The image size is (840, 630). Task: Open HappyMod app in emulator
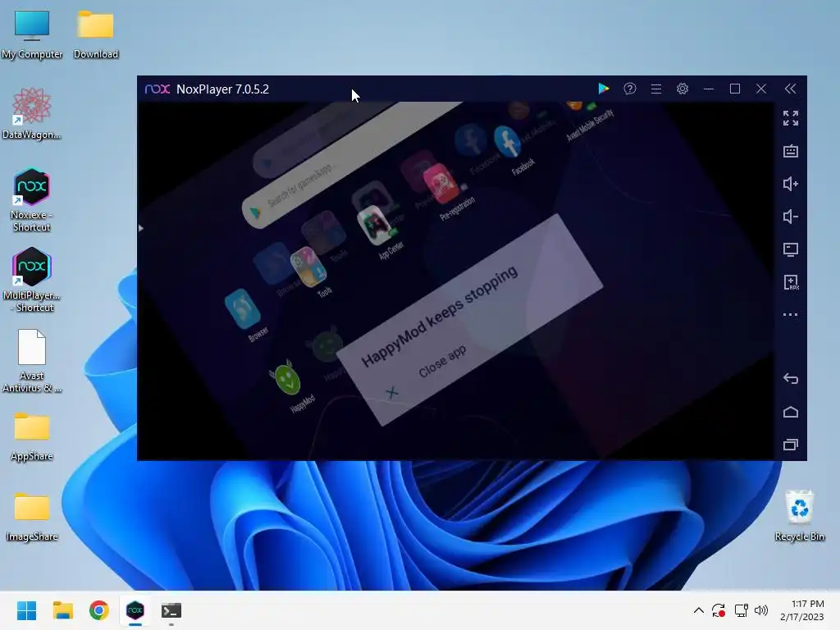[x=289, y=379]
